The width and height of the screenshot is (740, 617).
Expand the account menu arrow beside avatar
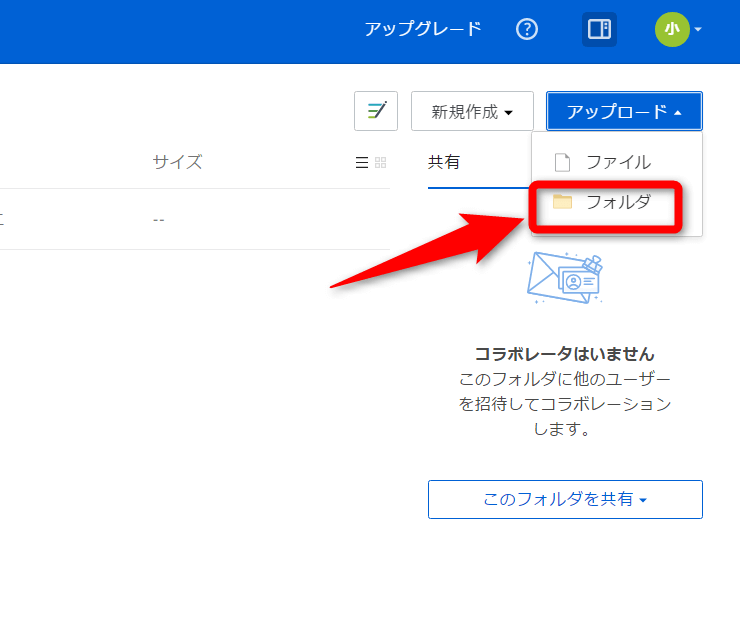click(698, 29)
